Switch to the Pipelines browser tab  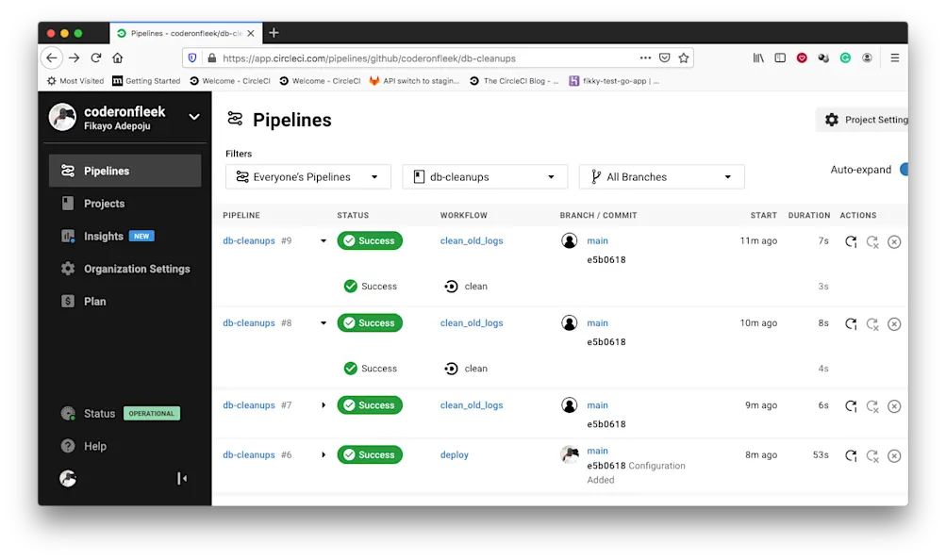(179, 31)
